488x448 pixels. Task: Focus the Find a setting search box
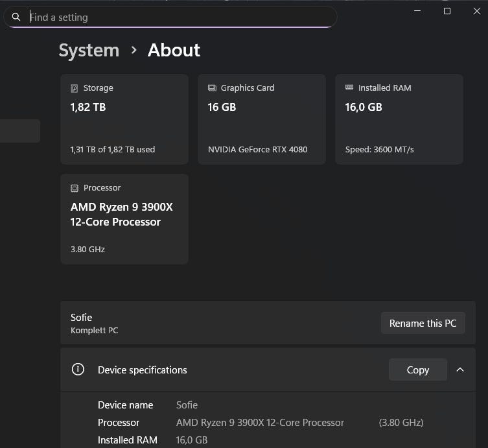[175, 18]
